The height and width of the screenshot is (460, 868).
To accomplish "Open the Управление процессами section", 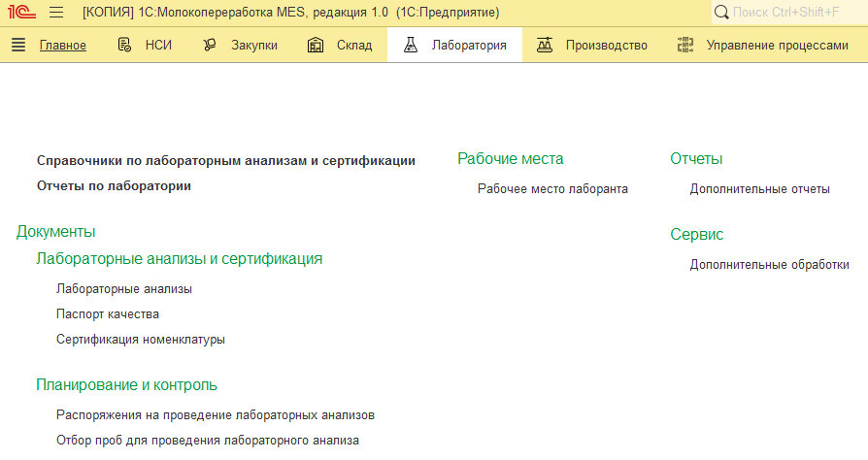I will 777,46.
